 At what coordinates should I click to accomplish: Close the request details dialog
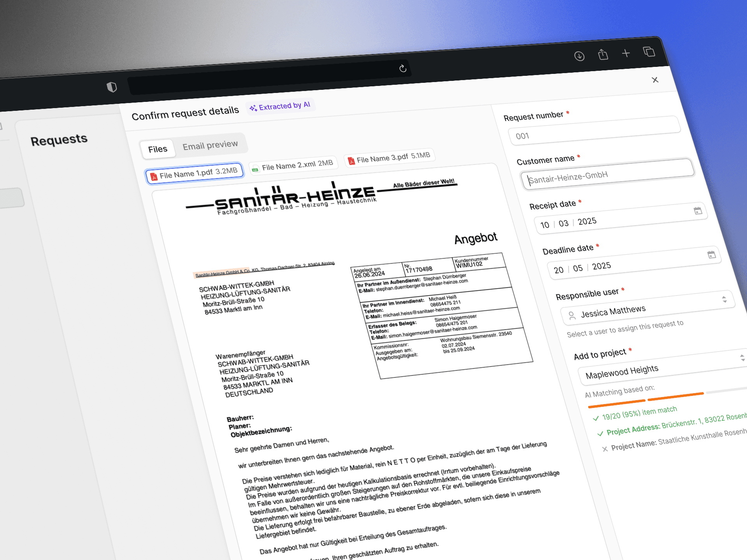pyautogui.click(x=655, y=80)
